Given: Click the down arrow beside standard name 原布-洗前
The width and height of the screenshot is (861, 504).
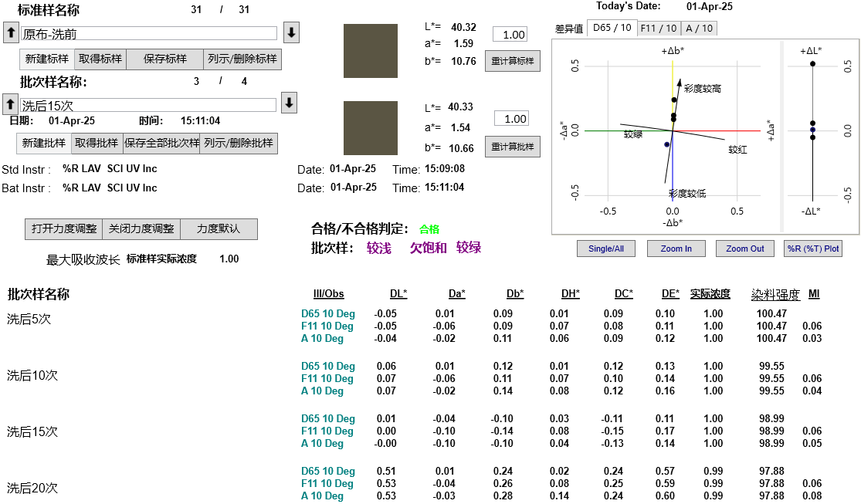Looking at the screenshot, I should coord(291,32).
